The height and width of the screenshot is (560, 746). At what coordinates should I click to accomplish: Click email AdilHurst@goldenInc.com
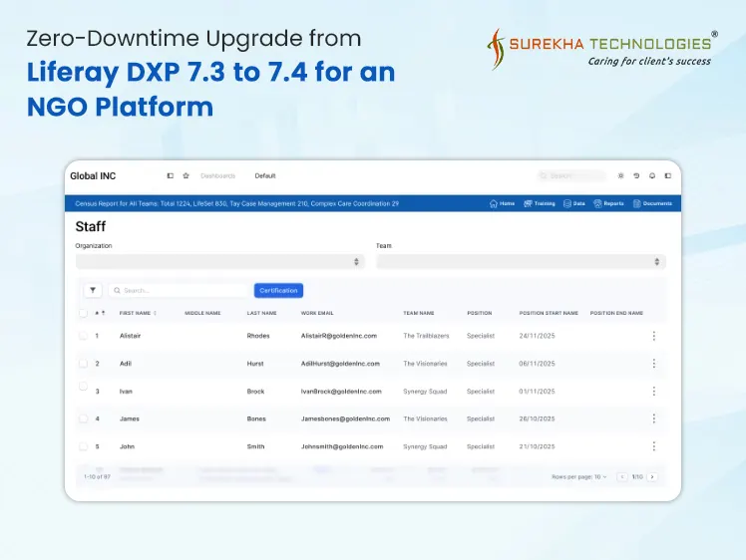tap(340, 364)
